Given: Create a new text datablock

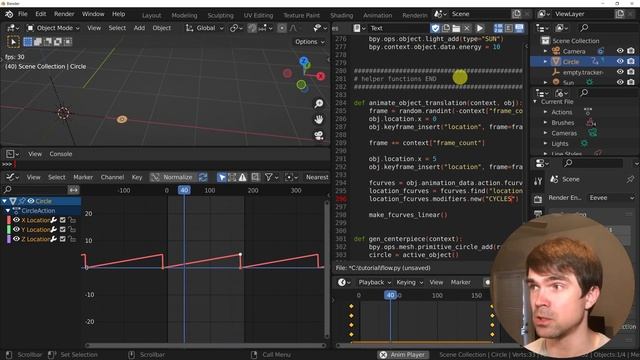Looking at the screenshot, I should (x=446, y=28).
